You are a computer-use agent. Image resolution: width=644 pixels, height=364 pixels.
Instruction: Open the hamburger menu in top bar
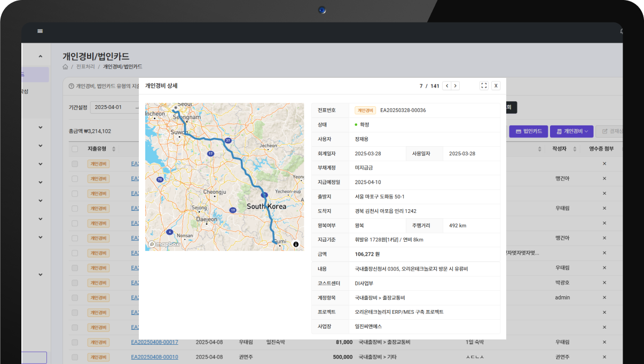pyautogui.click(x=40, y=31)
